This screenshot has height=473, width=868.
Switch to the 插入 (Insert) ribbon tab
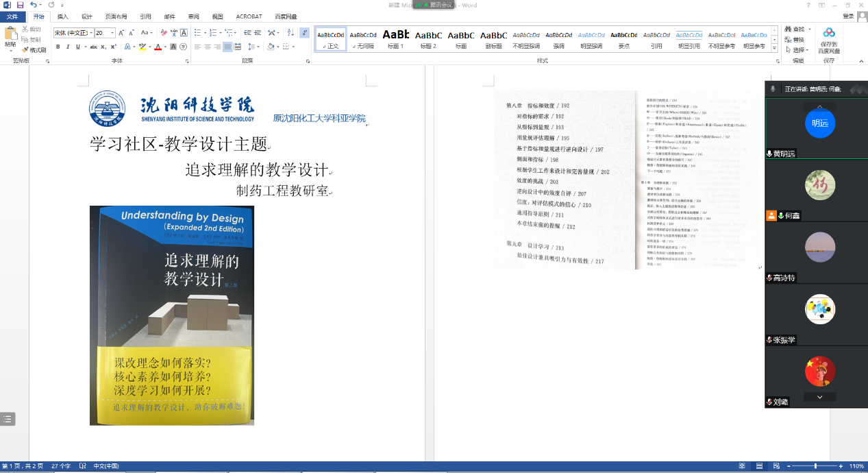(x=62, y=16)
